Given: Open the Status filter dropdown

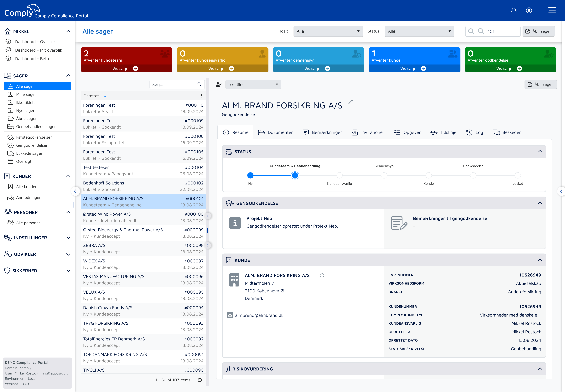Looking at the screenshot, I should click(x=419, y=31).
